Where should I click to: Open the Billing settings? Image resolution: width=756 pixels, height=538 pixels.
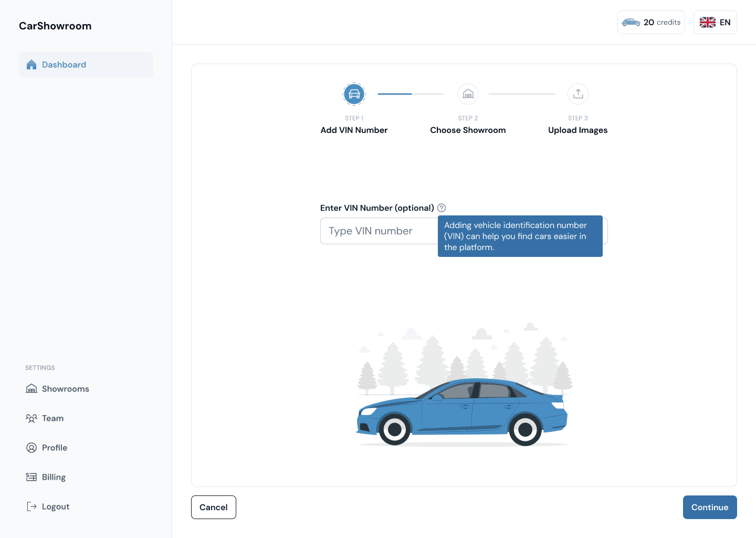[x=46, y=477]
